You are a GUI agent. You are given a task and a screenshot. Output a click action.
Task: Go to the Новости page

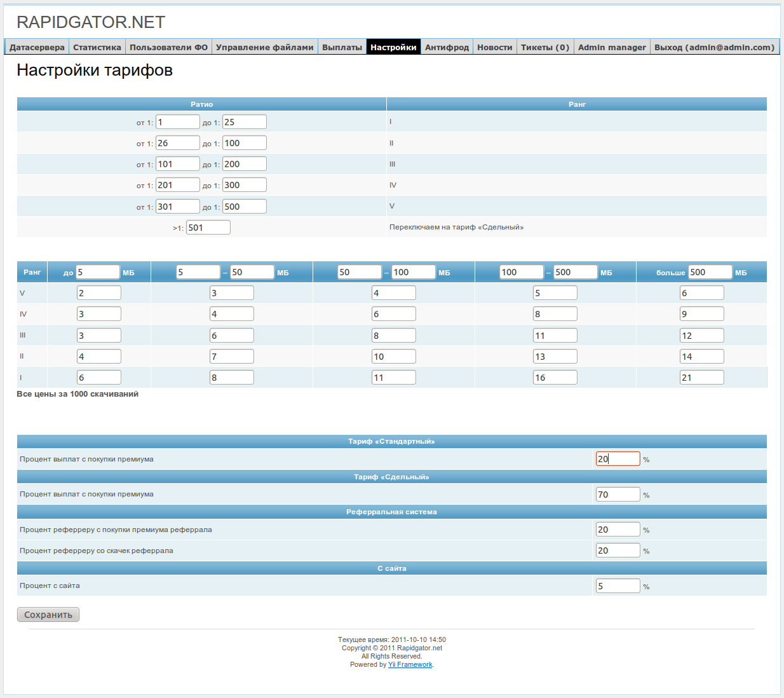point(495,47)
